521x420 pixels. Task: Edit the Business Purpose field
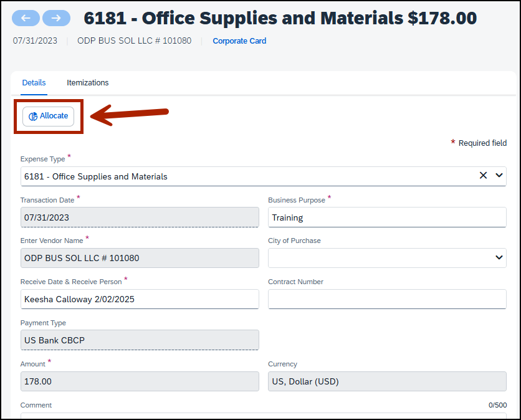pyautogui.click(x=387, y=217)
